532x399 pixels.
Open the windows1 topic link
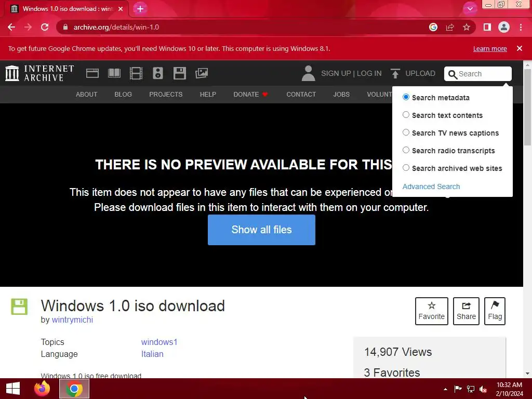pos(159,342)
